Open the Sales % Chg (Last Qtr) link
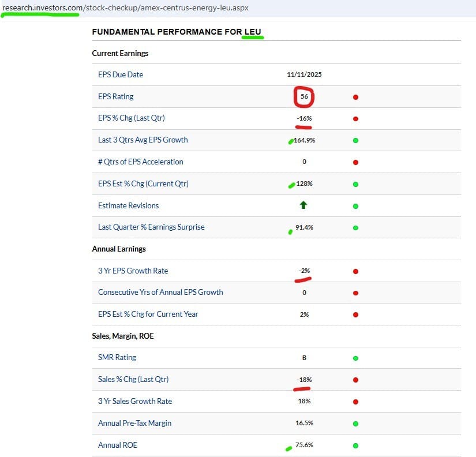The width and height of the screenshot is (476, 457). point(133,379)
